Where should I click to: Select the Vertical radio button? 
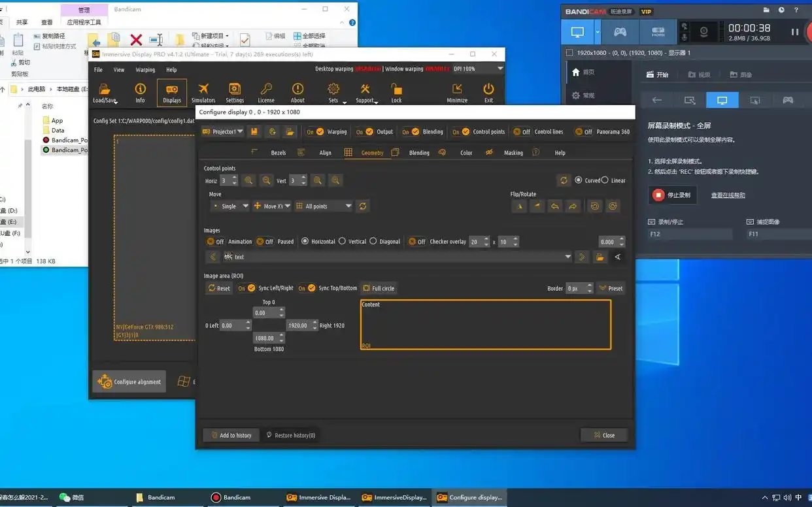click(342, 241)
